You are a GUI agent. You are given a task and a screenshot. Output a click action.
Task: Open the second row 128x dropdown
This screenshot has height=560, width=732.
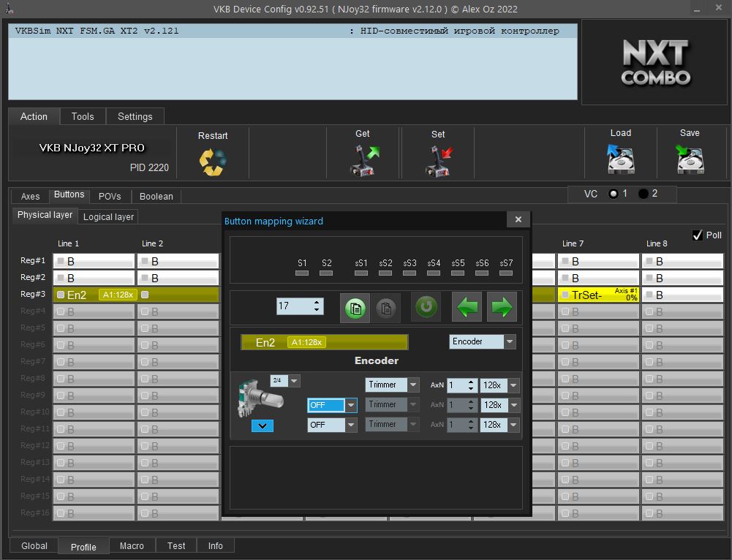point(513,405)
